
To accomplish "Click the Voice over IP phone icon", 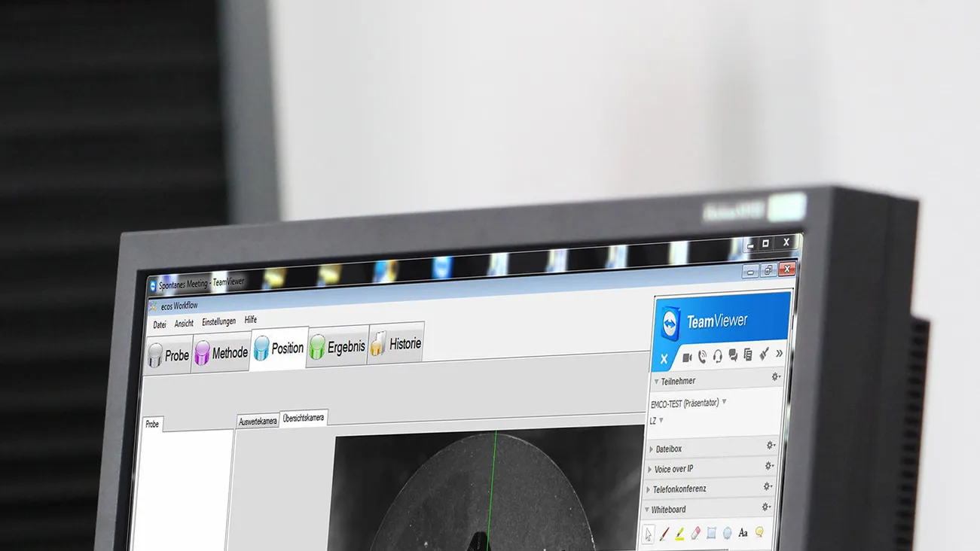I will point(702,356).
